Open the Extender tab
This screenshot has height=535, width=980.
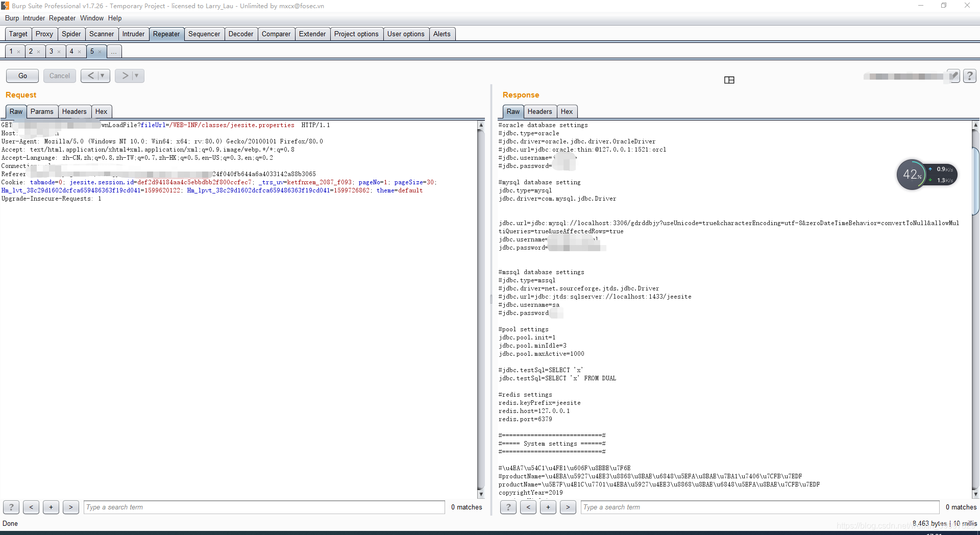(312, 34)
